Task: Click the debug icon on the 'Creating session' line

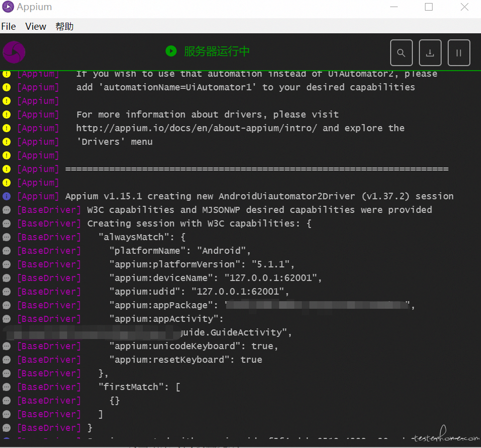Action: click(x=7, y=223)
